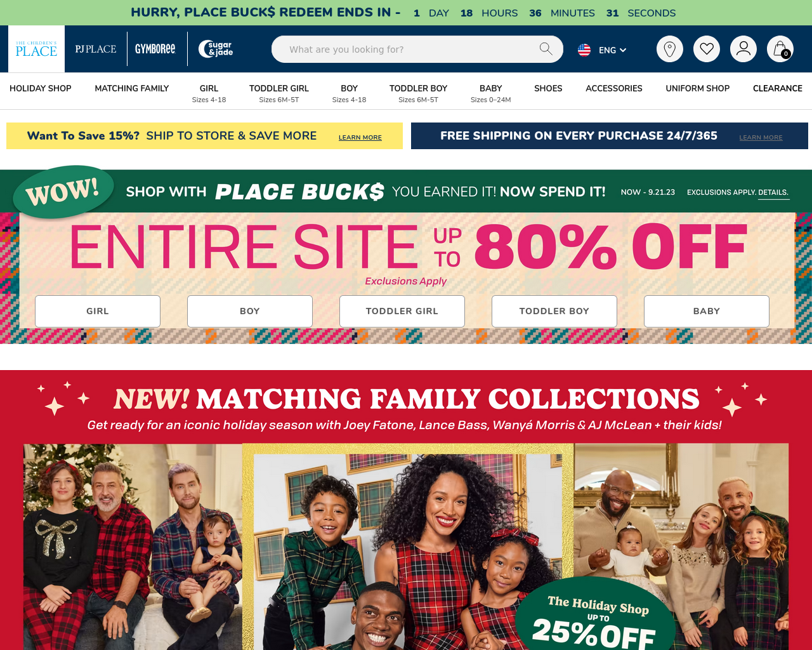812x650 pixels.
Task: Click The Children's Place logo
Action: [36, 49]
